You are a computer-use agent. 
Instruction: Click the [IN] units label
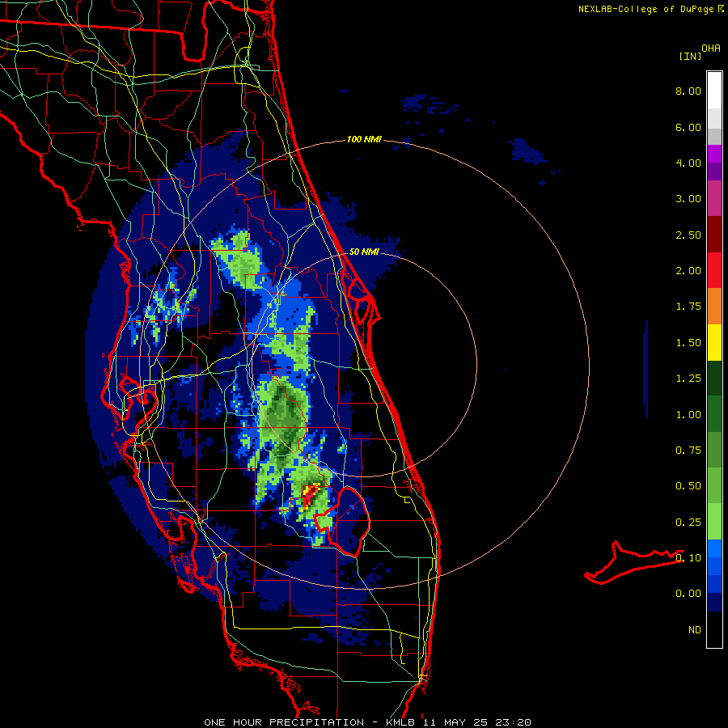(690, 56)
